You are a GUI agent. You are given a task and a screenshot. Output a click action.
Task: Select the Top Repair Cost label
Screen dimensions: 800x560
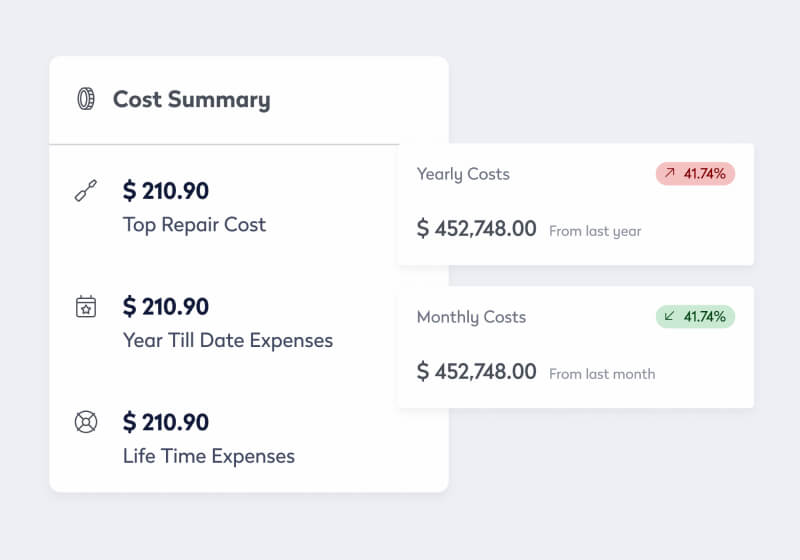tap(194, 224)
